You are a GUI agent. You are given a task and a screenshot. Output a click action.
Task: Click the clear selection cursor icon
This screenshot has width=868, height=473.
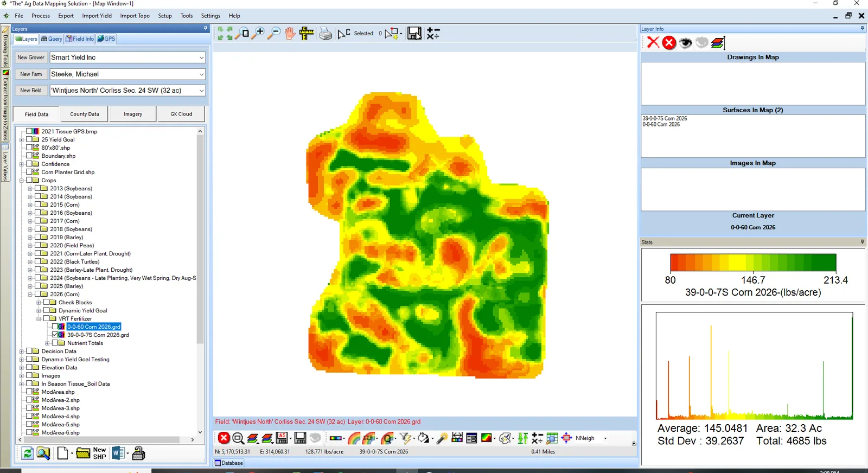pyautogui.click(x=343, y=34)
